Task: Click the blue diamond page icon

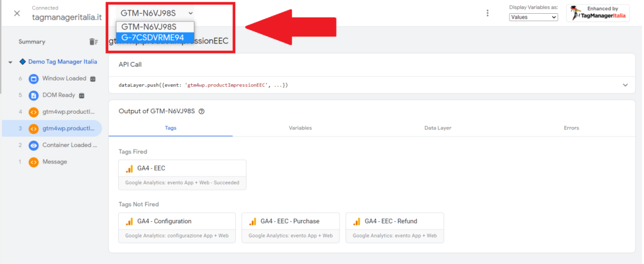Action: click(x=23, y=62)
